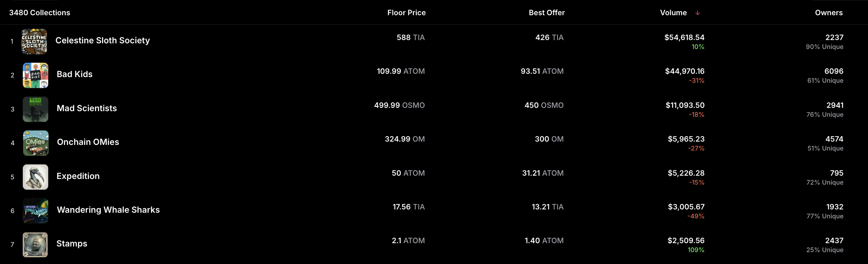Open the Celestine Sloth Society collection icon
The width and height of the screenshot is (868, 264).
pyautogui.click(x=34, y=42)
